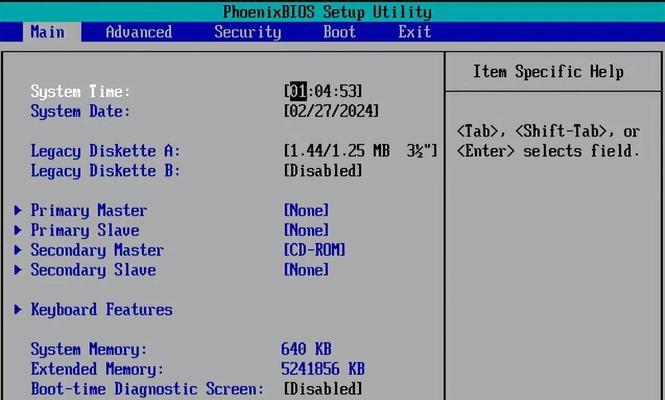Select the Legacy Diskette A label

tap(105, 151)
